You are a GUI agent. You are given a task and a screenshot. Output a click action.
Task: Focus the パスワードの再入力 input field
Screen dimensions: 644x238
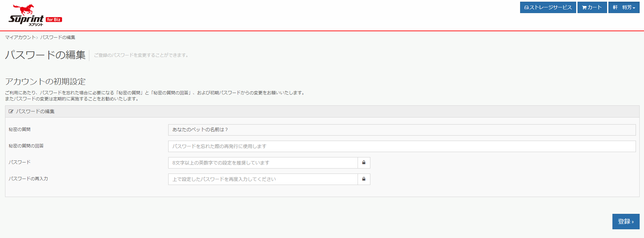263,179
